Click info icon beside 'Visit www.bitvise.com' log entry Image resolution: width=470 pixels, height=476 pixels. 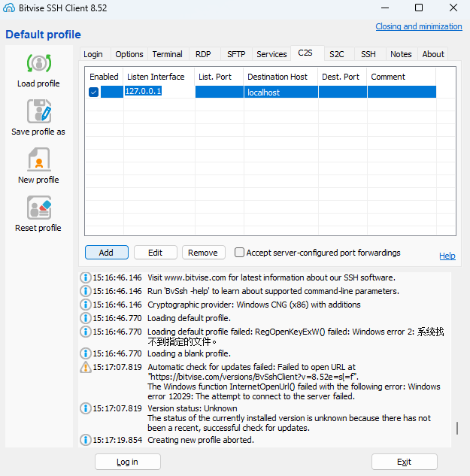point(85,277)
